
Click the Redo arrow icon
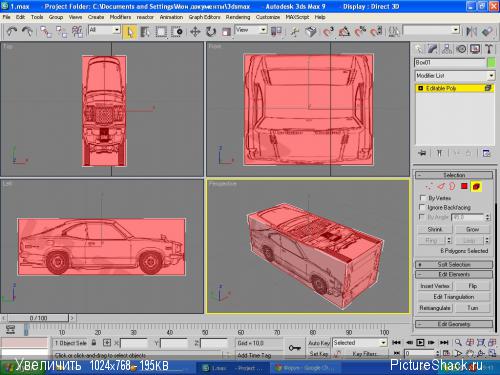point(27,32)
